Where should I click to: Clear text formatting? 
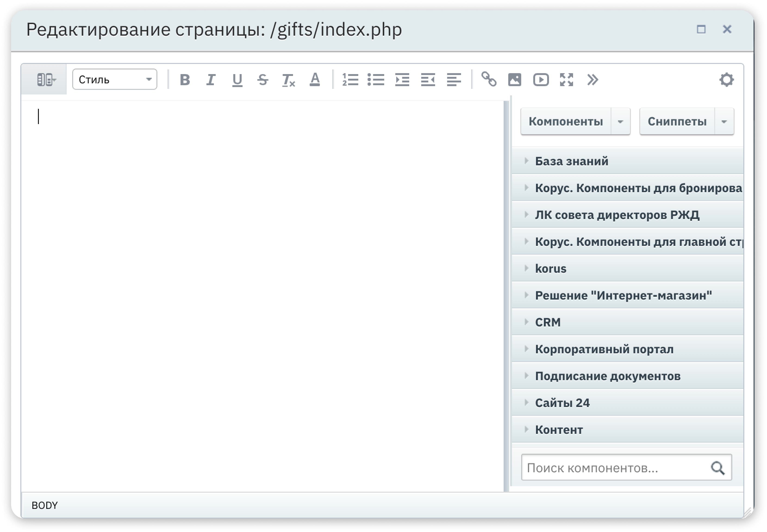pyautogui.click(x=289, y=80)
